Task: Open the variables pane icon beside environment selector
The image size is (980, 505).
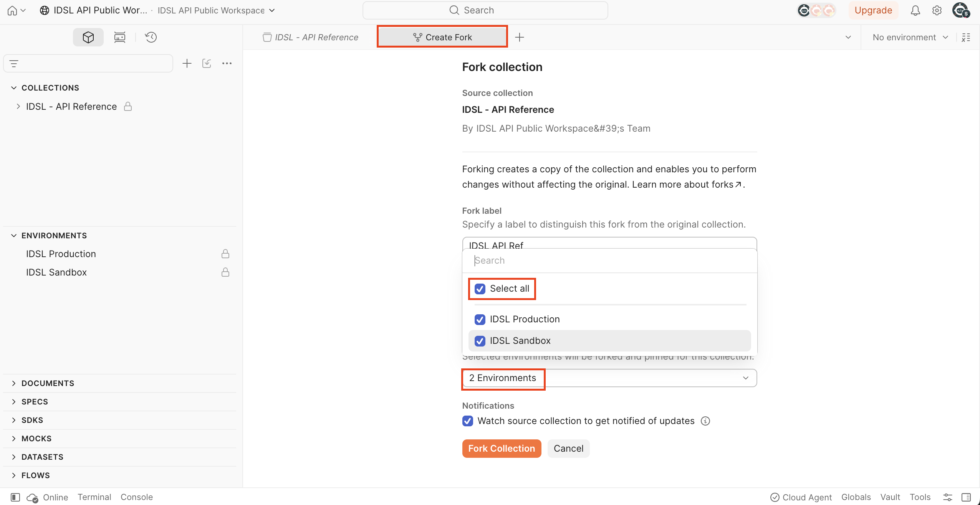Action: point(966,37)
